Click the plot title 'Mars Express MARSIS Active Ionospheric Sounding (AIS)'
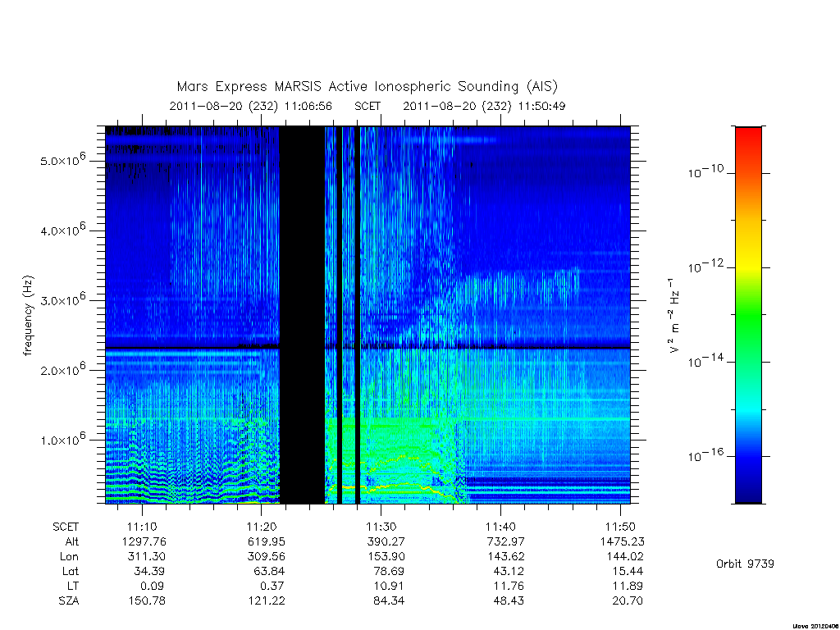The height and width of the screenshot is (630, 840). click(x=367, y=87)
